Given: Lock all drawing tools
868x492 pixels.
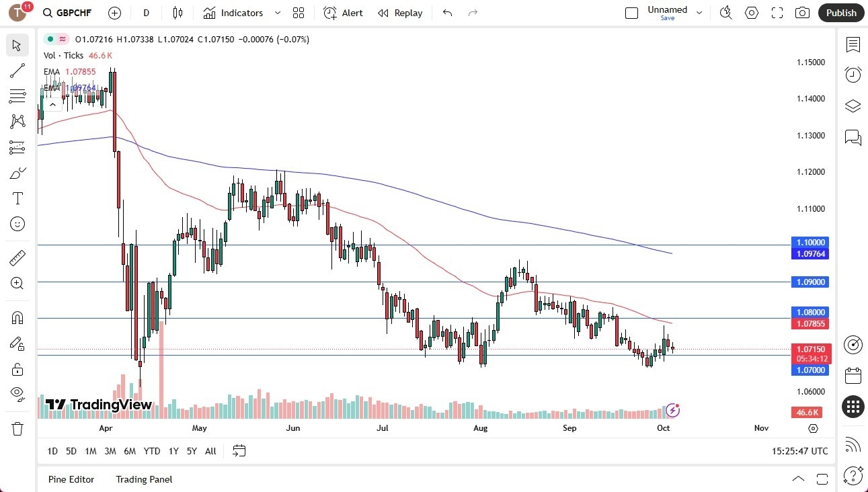Looking at the screenshot, I should 17,368.
